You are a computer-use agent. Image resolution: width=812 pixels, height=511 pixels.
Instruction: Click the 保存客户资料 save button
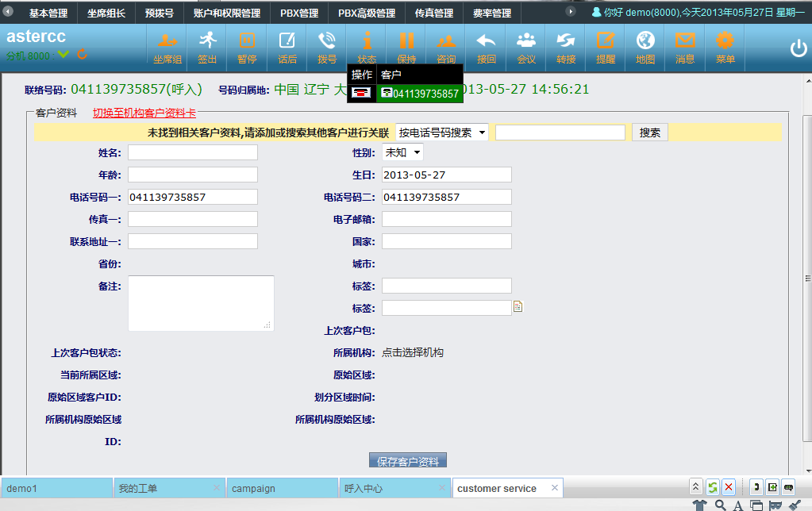pos(408,461)
